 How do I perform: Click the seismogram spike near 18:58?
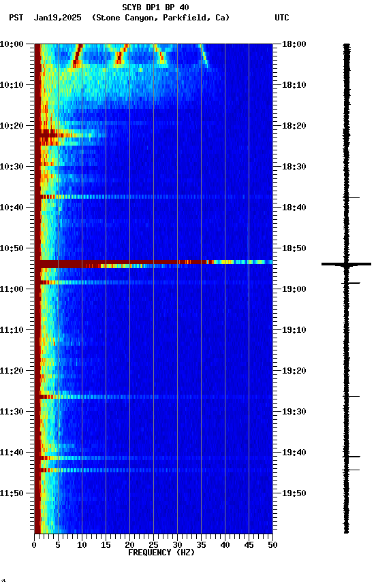351,283
